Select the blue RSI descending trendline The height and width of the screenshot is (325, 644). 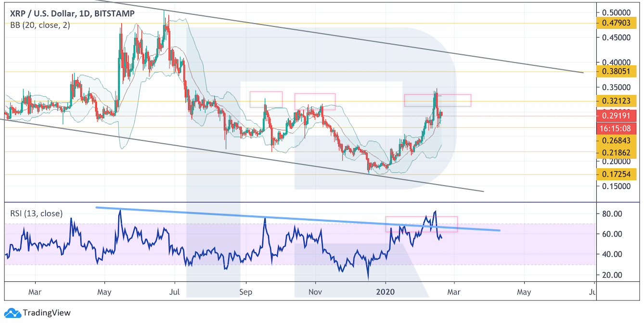pos(298,219)
